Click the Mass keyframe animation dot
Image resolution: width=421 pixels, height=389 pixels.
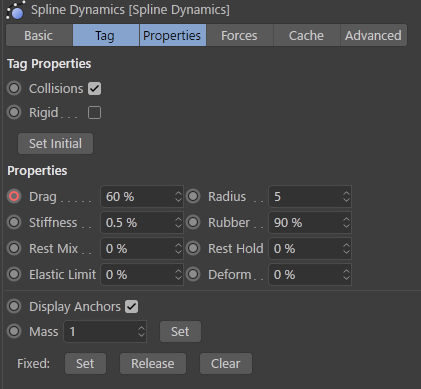(14, 331)
